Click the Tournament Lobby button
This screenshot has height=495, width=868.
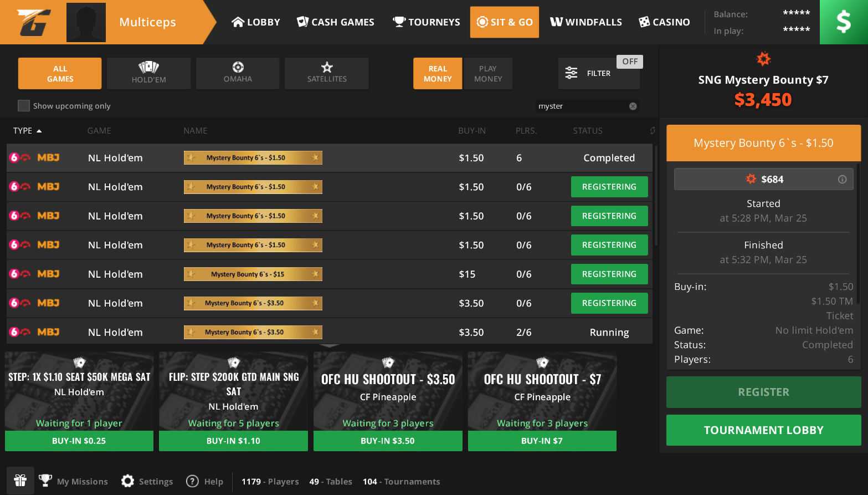click(763, 430)
